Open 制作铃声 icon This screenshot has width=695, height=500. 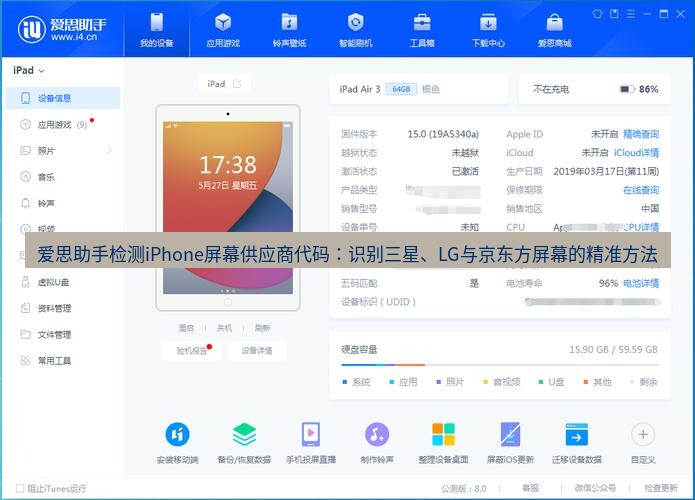[377, 434]
